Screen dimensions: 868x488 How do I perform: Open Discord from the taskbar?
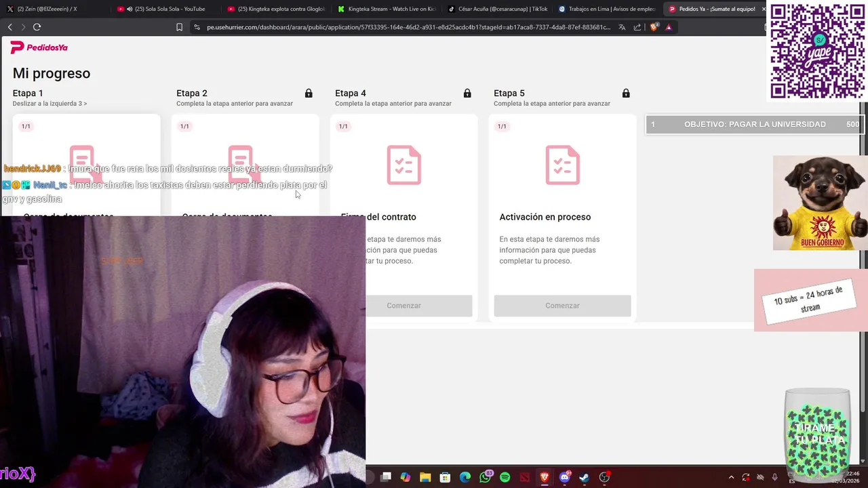564,477
